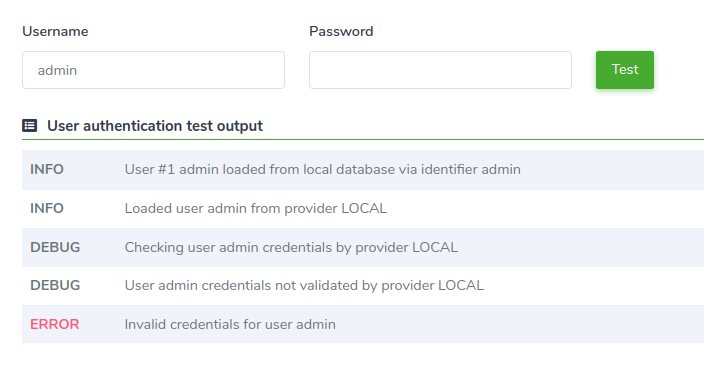Click the DEBUG label of the 'Checking user admin' row
The width and height of the screenshot is (723, 377).
(55, 247)
